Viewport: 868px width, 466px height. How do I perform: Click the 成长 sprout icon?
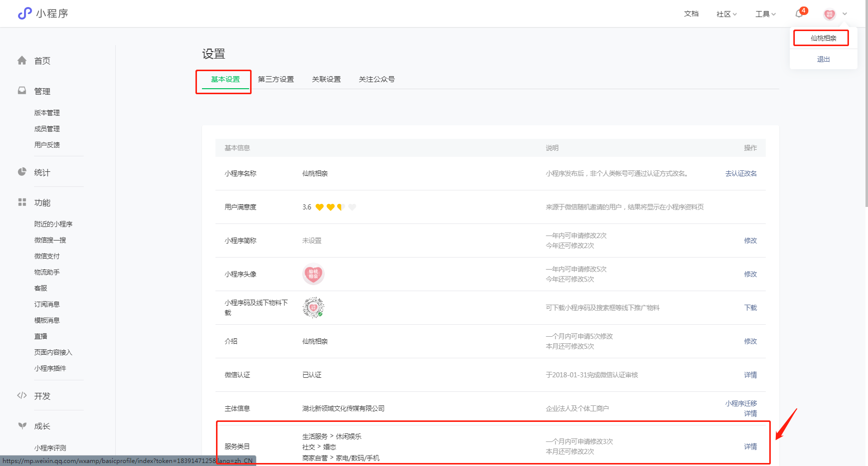[x=22, y=426]
